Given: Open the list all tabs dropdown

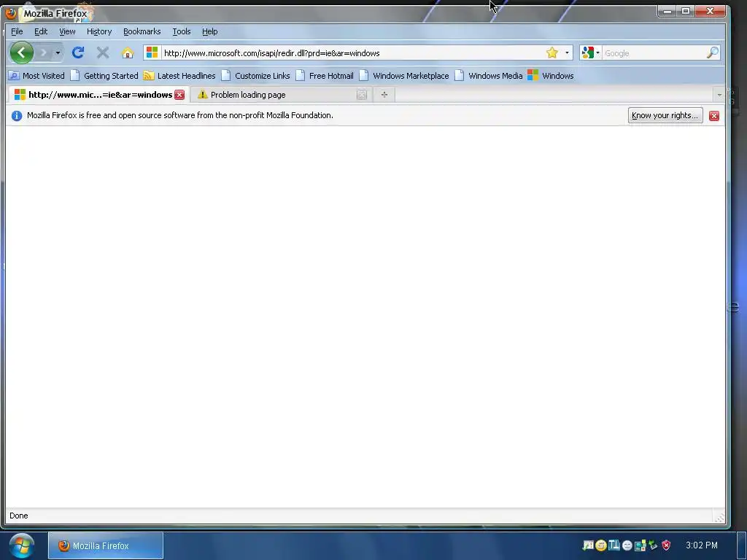Looking at the screenshot, I should click(719, 95).
